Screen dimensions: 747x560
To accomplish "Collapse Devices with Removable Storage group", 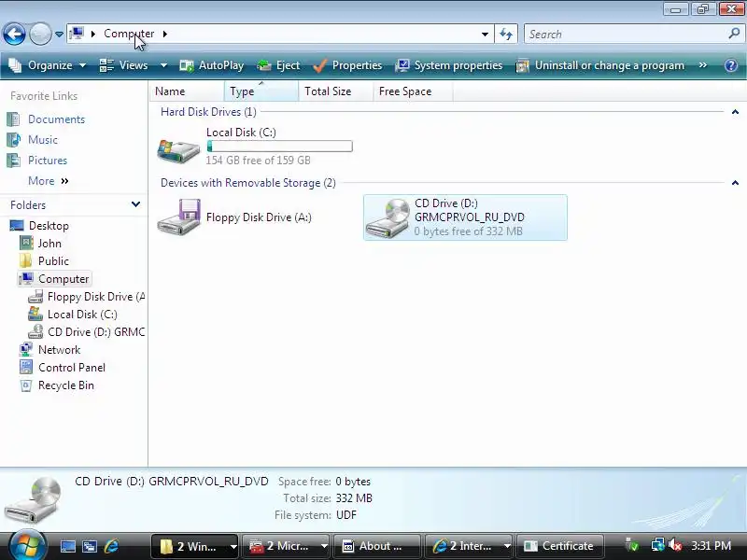I will (x=735, y=183).
